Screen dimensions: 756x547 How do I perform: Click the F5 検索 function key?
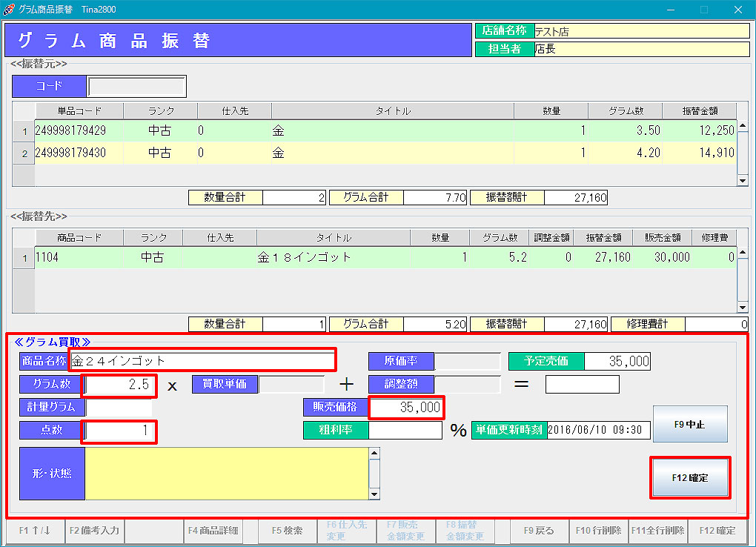click(287, 531)
